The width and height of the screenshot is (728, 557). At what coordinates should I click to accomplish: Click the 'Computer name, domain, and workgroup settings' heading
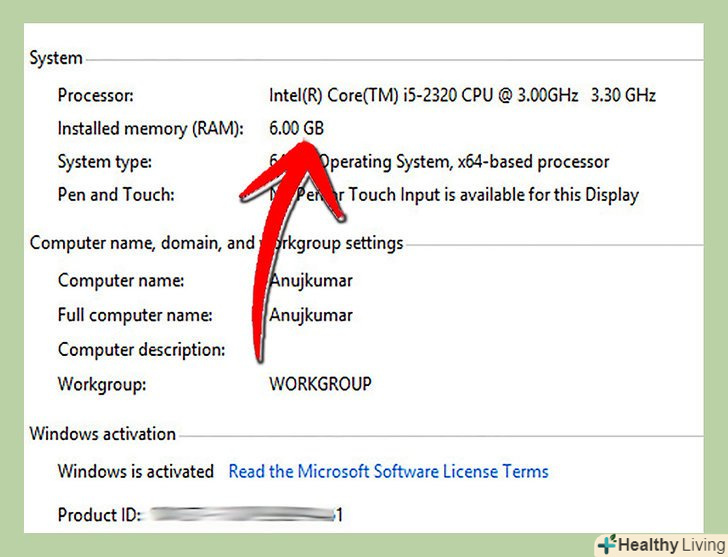pos(216,243)
